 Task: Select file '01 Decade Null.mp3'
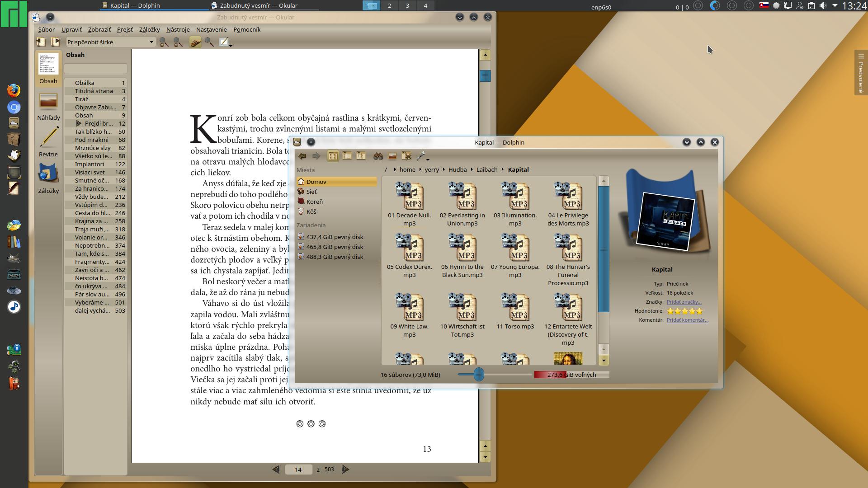[410, 204]
